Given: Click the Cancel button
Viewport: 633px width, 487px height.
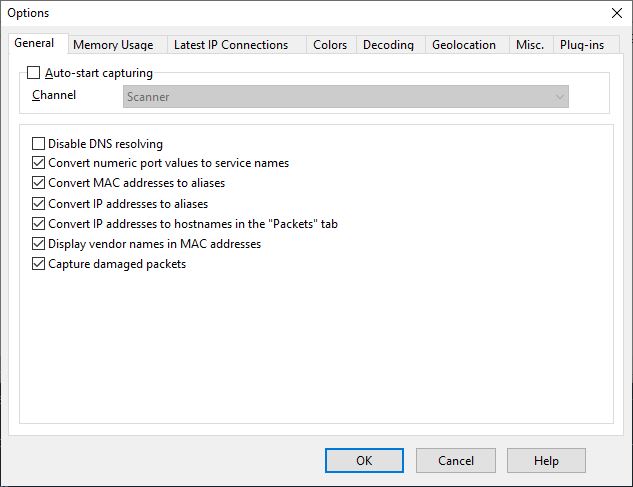Looking at the screenshot, I should pos(455,461).
